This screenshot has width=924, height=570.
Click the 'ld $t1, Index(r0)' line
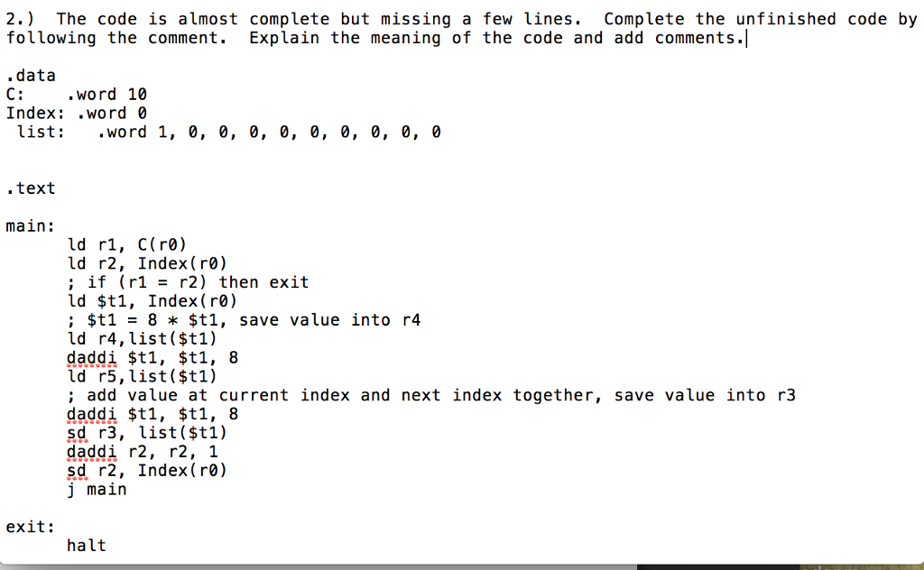click(152, 301)
